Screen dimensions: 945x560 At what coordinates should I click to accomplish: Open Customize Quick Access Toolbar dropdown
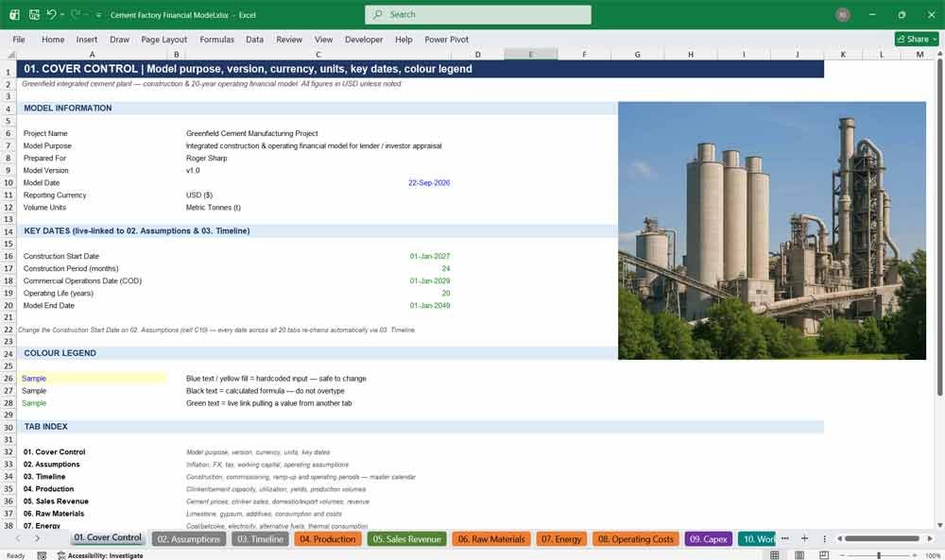(x=98, y=15)
